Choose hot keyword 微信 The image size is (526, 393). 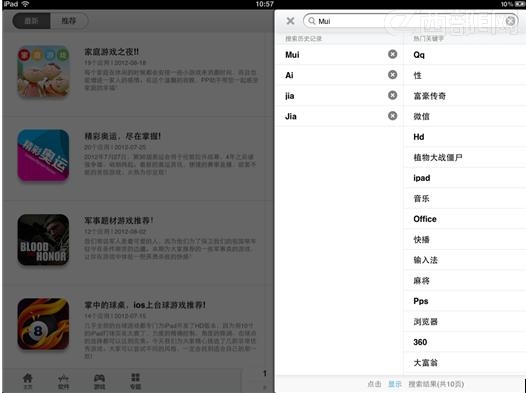421,116
